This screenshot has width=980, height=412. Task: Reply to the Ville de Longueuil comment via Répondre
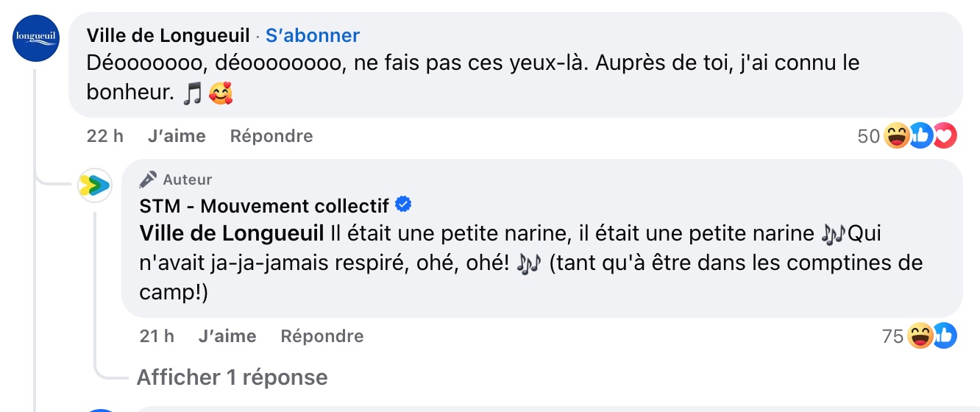(x=271, y=136)
